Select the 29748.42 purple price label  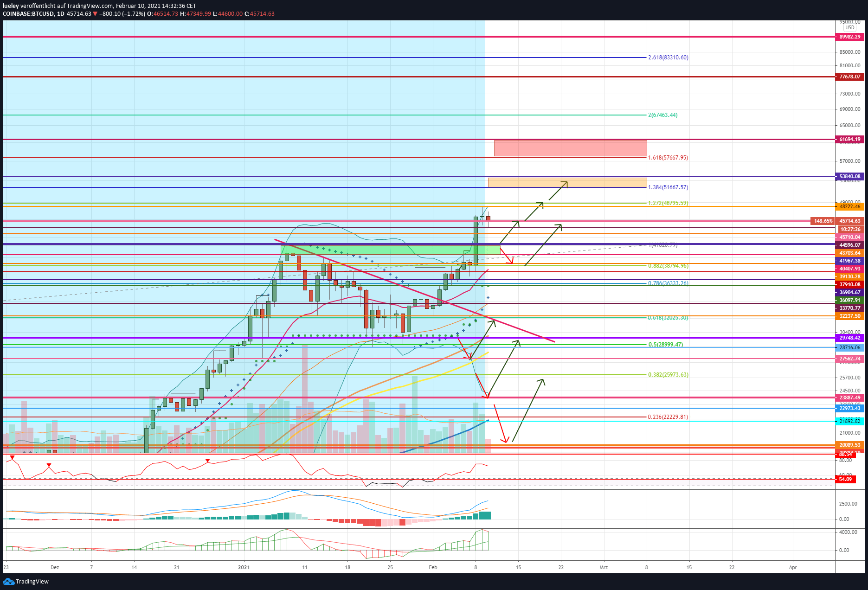pyautogui.click(x=850, y=338)
